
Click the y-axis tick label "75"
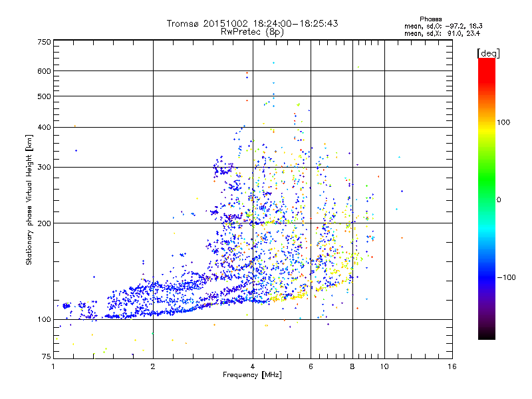pyautogui.click(x=47, y=356)
